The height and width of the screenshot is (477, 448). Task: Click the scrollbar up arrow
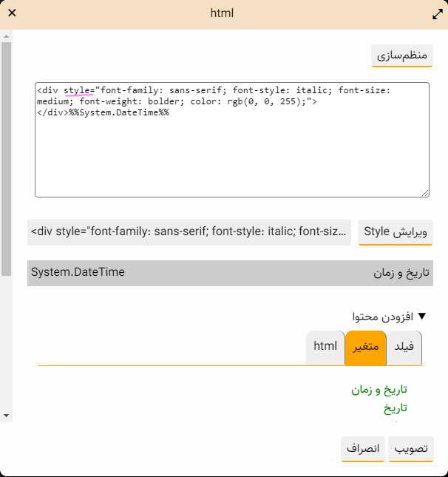pos(6,35)
